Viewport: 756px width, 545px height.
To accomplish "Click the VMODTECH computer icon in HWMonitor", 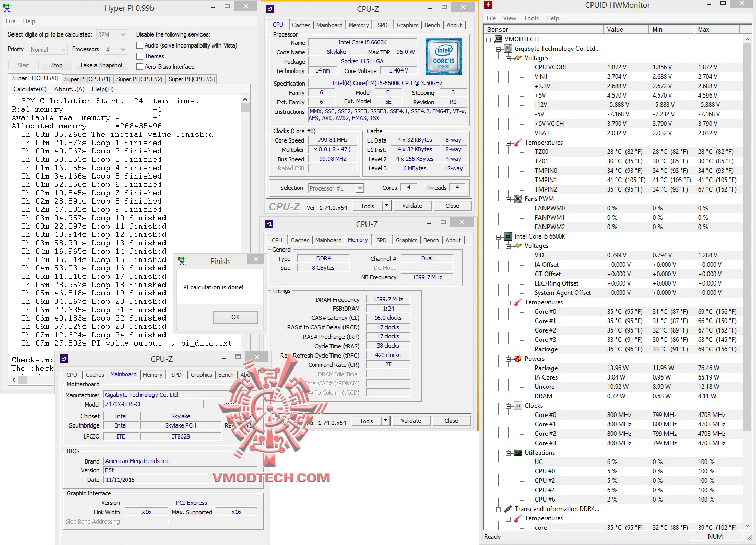I will pyautogui.click(x=498, y=39).
